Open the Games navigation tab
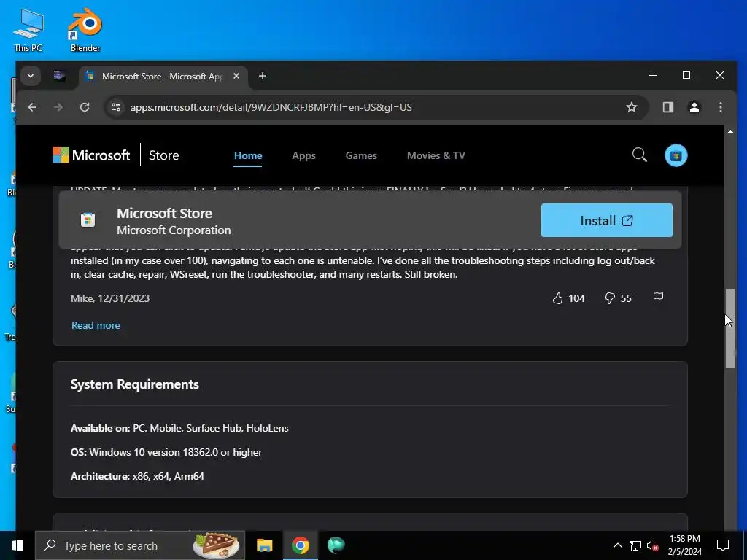747x560 pixels. pyautogui.click(x=361, y=155)
